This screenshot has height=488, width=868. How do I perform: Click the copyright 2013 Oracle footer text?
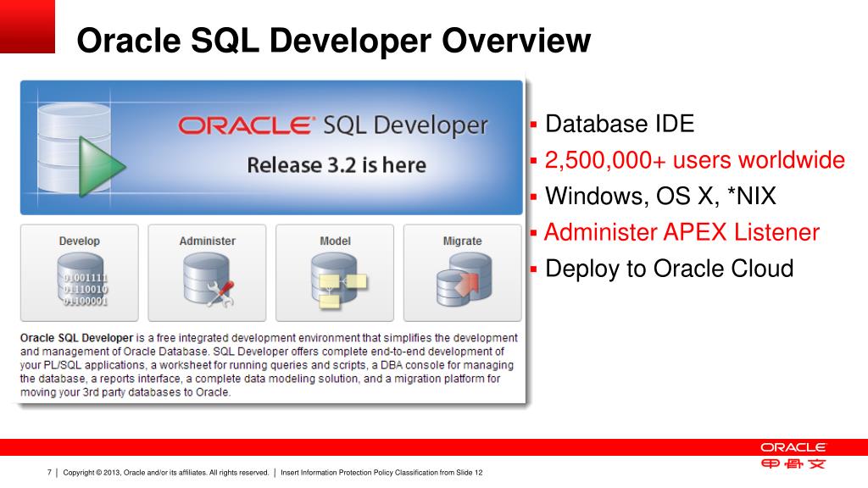165,473
